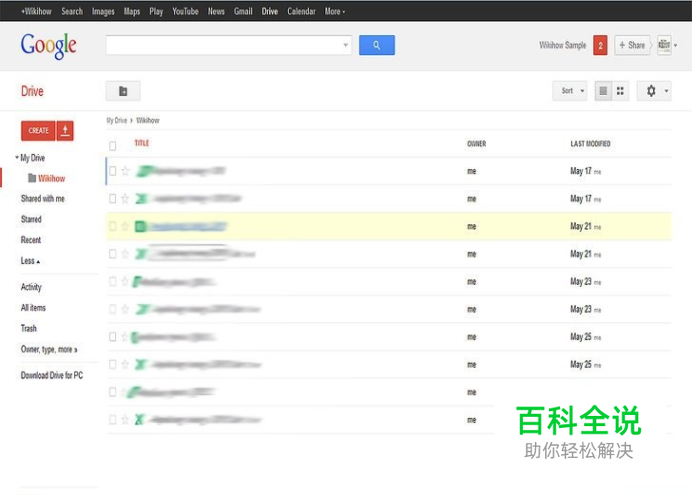Screen dimensions: 692x495
Task: Tick checkbox of second May 23 file
Action: pos(113,309)
